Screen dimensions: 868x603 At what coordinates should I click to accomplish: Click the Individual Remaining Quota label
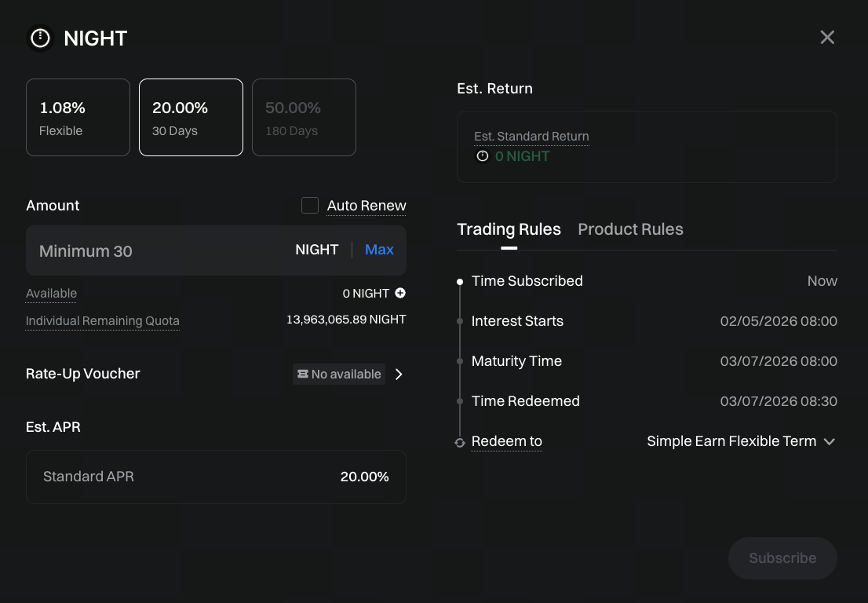click(103, 321)
